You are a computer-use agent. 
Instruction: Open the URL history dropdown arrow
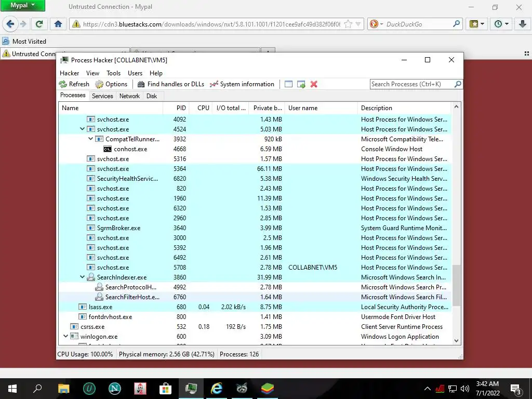(358, 24)
